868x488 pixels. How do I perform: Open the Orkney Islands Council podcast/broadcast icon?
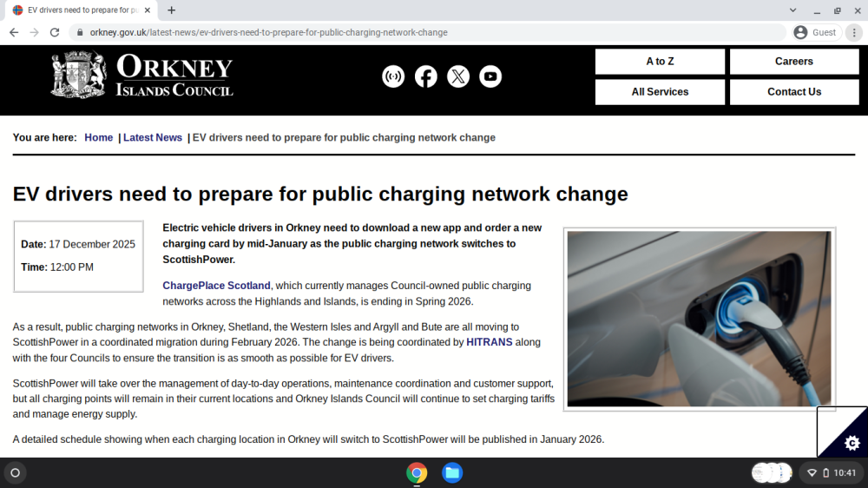click(393, 76)
